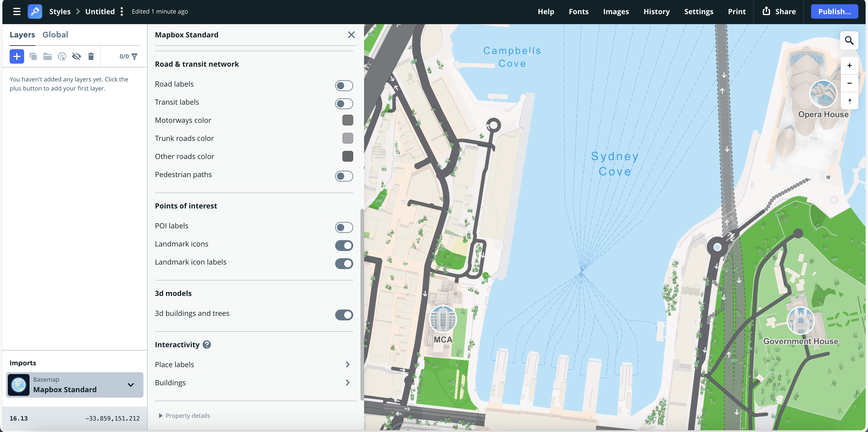868x432 pixels.
Task: Add a new layer with the plus button
Action: [17, 56]
